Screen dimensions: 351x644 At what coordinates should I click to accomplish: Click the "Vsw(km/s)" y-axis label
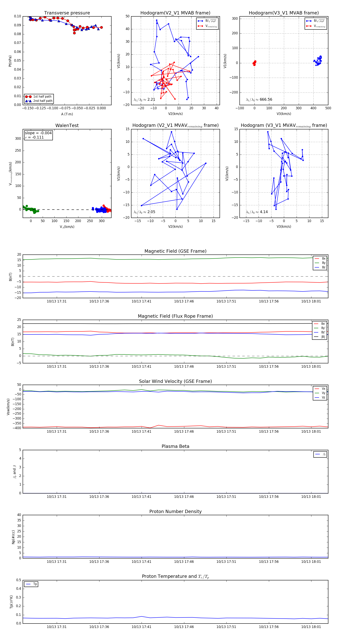pyautogui.click(x=8, y=407)
